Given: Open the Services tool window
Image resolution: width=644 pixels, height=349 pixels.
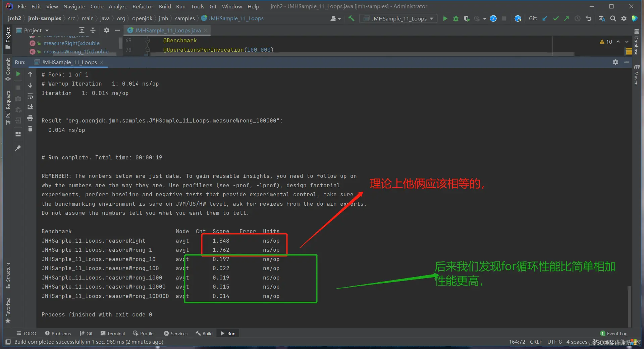Looking at the screenshot, I should pos(175,333).
